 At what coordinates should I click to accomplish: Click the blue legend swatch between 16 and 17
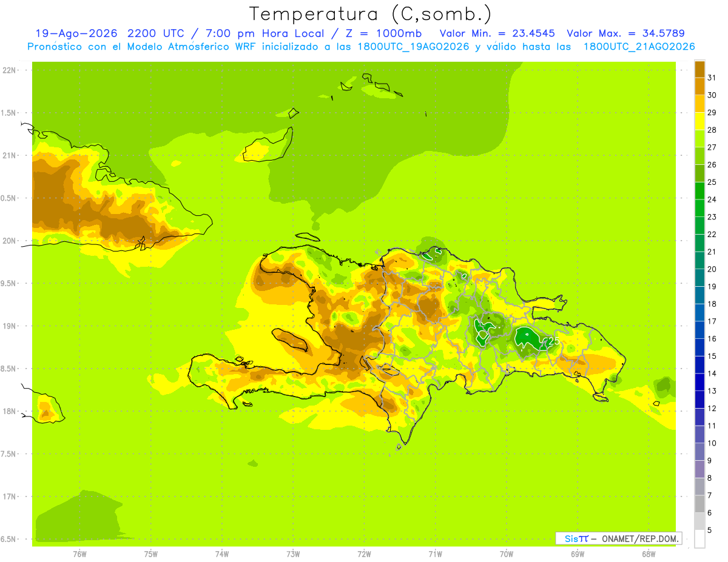[x=699, y=330]
